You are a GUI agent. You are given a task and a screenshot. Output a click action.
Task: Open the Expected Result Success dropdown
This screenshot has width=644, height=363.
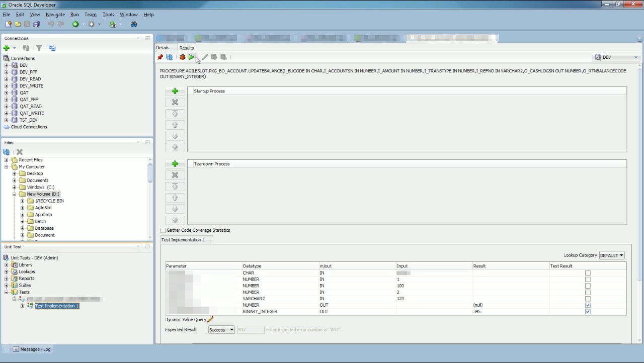click(x=221, y=330)
